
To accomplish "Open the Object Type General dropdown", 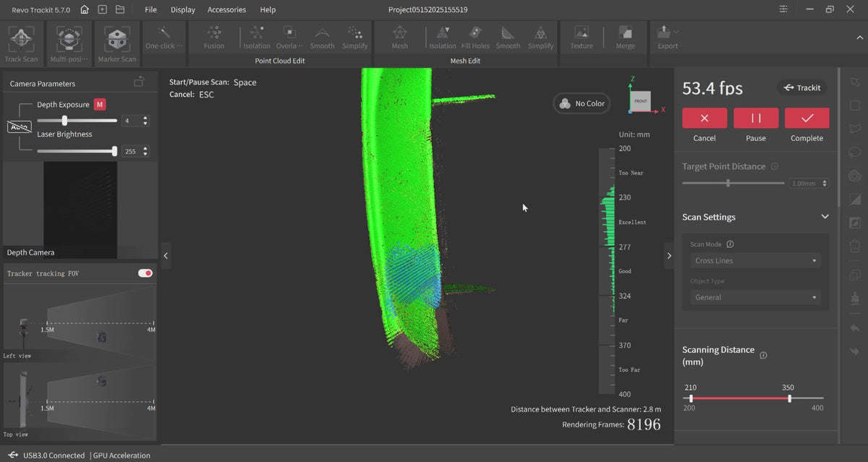I will pos(755,297).
